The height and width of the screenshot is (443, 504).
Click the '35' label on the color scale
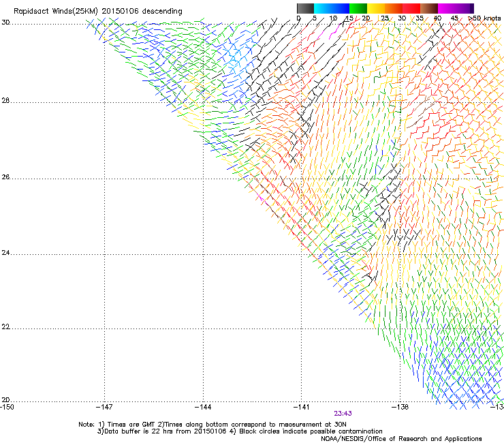pyautogui.click(x=420, y=18)
